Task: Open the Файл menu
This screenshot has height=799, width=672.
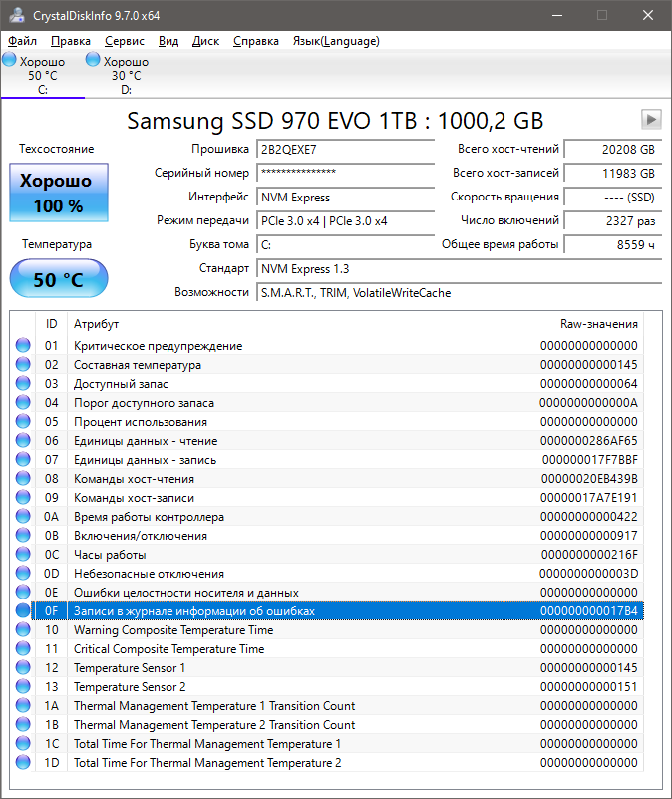Action: point(22,41)
